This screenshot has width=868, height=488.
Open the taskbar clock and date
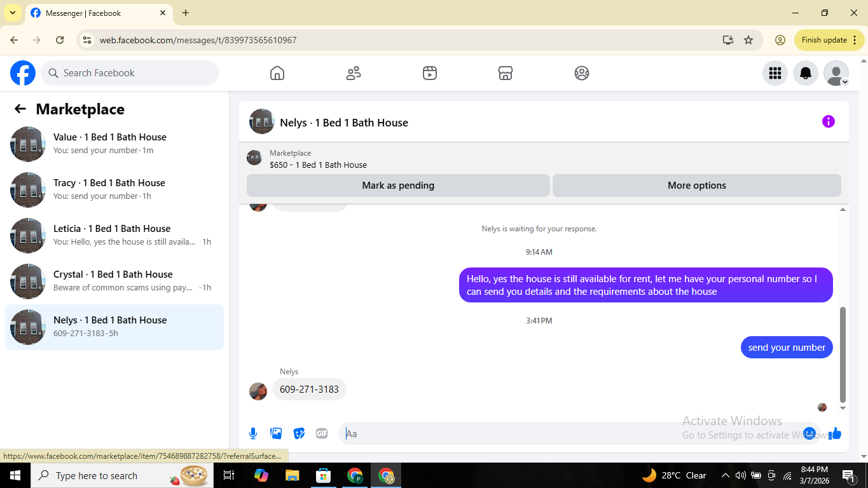coord(814,475)
